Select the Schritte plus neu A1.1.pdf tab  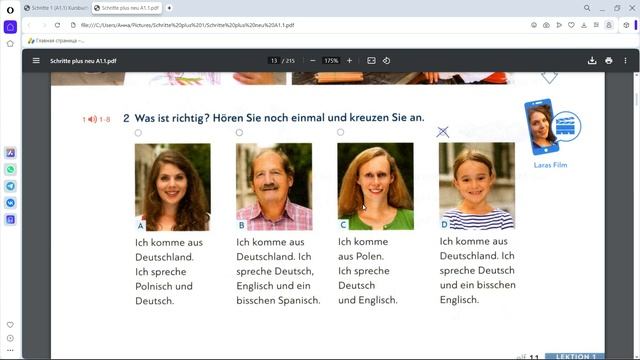click(x=127, y=8)
